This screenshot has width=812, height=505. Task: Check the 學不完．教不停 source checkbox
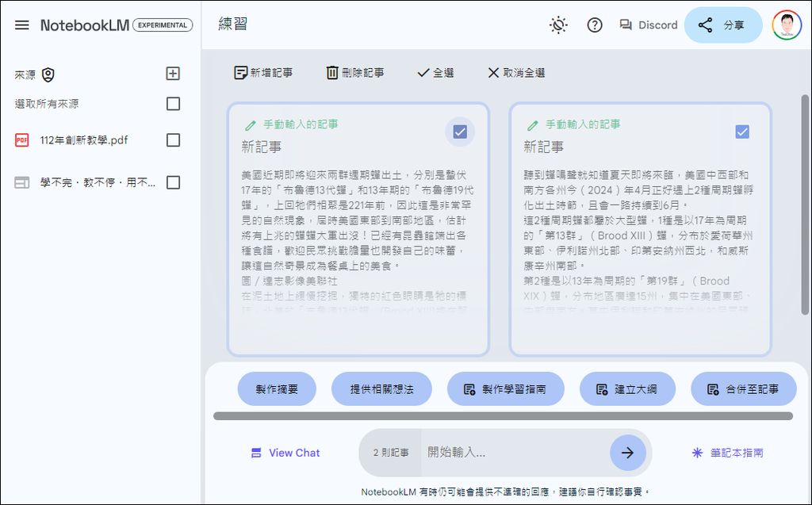pyautogui.click(x=173, y=182)
